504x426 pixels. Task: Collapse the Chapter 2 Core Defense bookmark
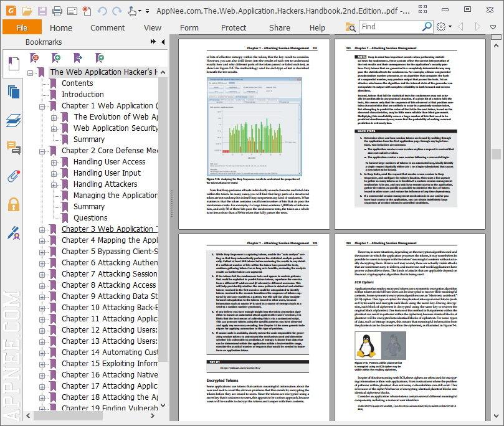point(42,151)
